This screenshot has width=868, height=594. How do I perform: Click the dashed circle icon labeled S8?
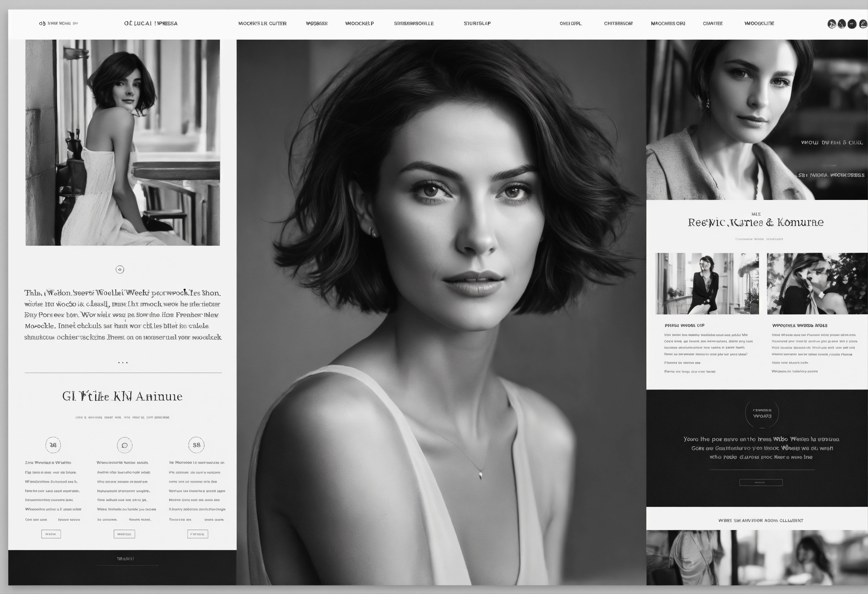pos(196,444)
